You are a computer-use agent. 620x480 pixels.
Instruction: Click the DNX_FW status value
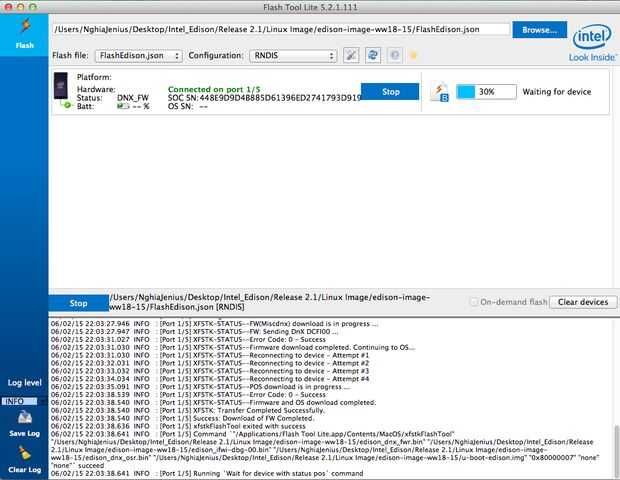(133, 98)
